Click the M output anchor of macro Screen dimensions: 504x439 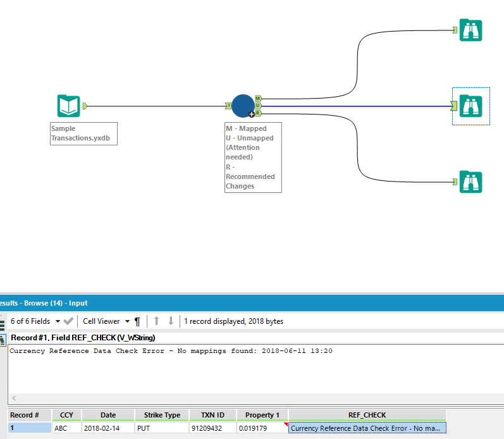(258, 98)
